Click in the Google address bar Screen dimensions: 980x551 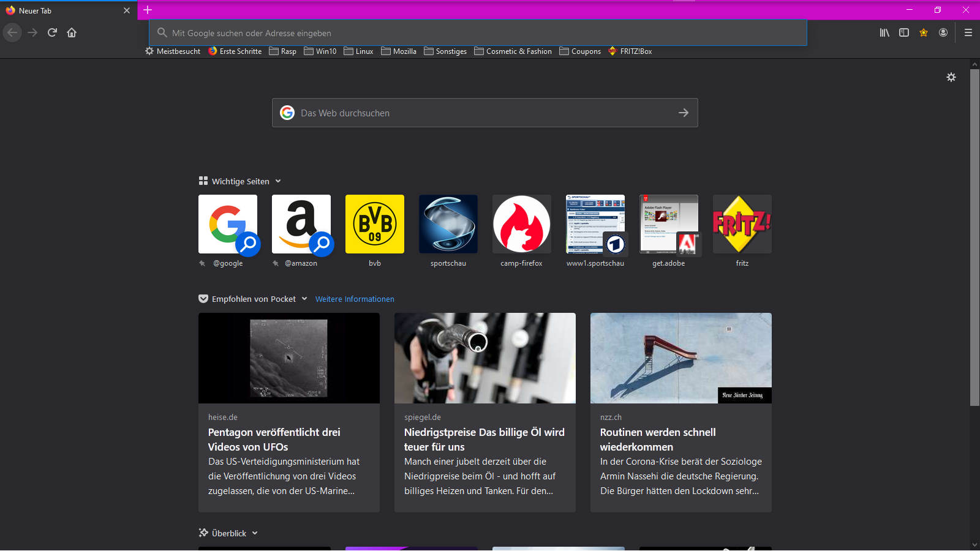478,33
